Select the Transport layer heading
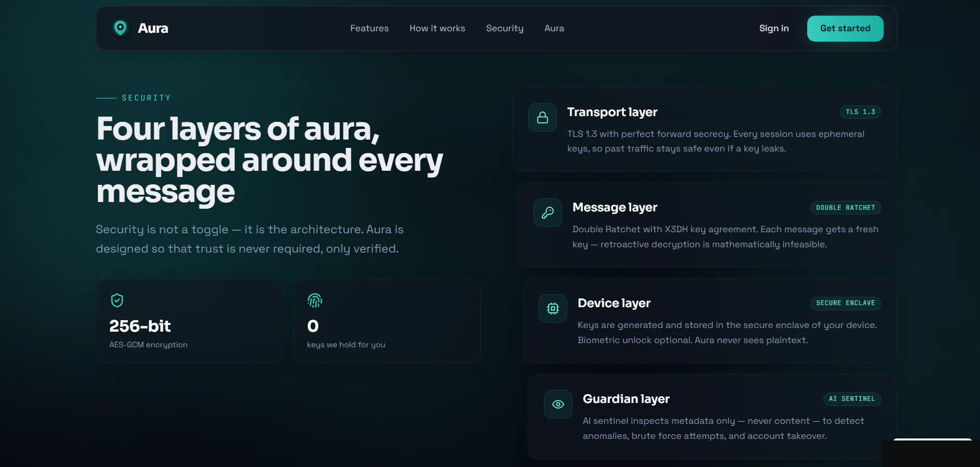Screen dimensions: 980x467 [x=612, y=112]
